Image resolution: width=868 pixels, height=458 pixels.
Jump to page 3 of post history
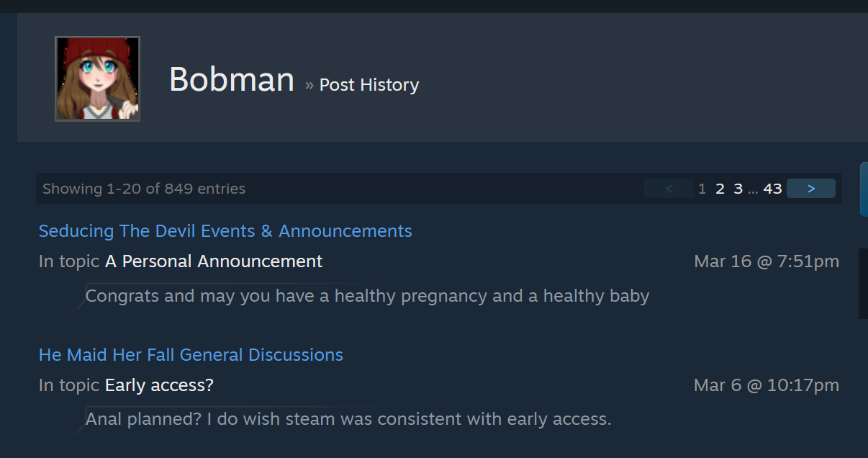tap(738, 189)
